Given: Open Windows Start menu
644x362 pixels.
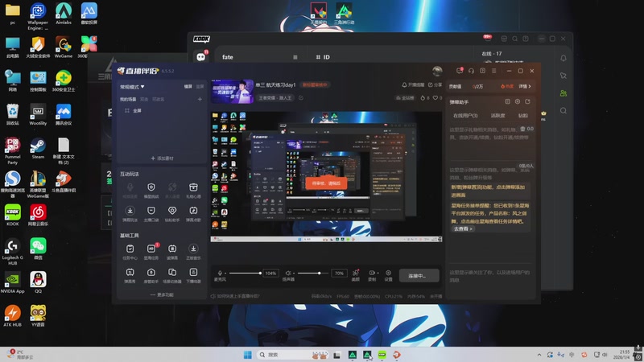Looking at the screenshot, I should (x=248, y=355).
